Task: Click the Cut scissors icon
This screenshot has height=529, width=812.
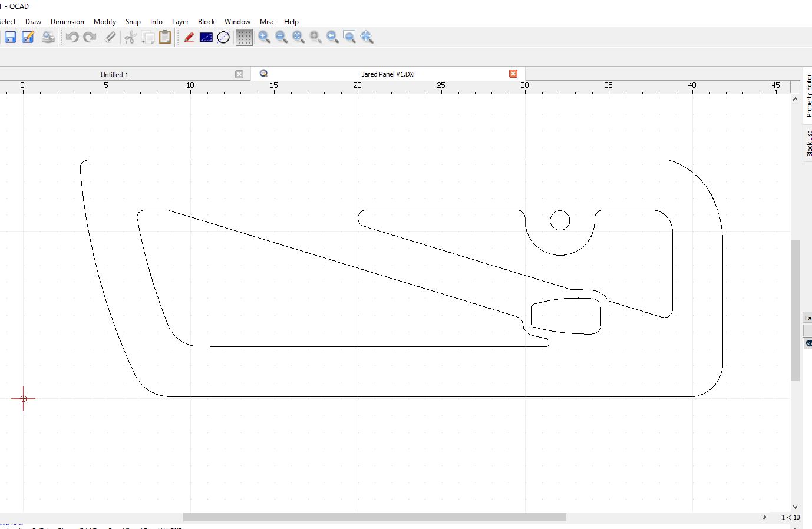Action: point(130,38)
